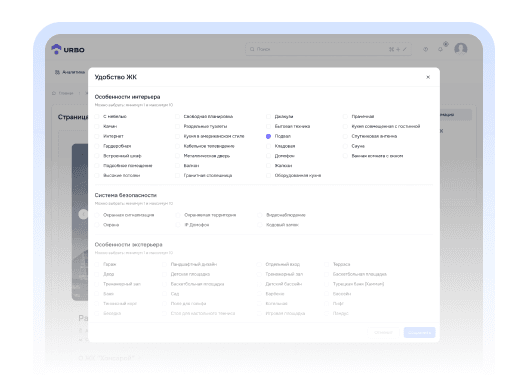The image size is (529, 380).
Task: Check Кухня совмещенная с гостиной
Action: (345, 126)
